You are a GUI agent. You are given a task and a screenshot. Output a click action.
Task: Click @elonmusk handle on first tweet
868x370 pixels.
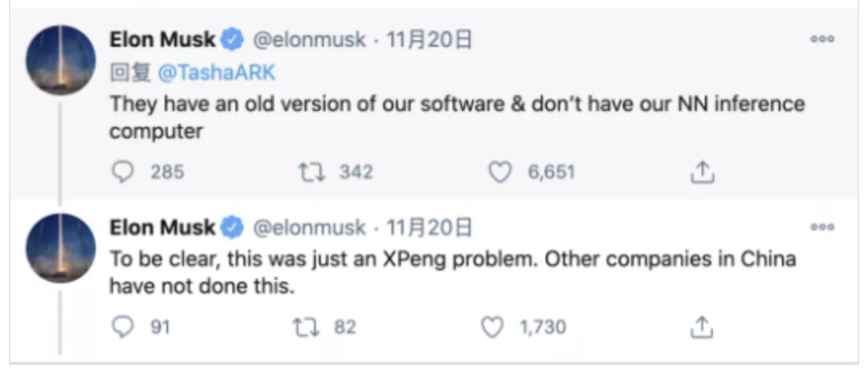point(309,39)
